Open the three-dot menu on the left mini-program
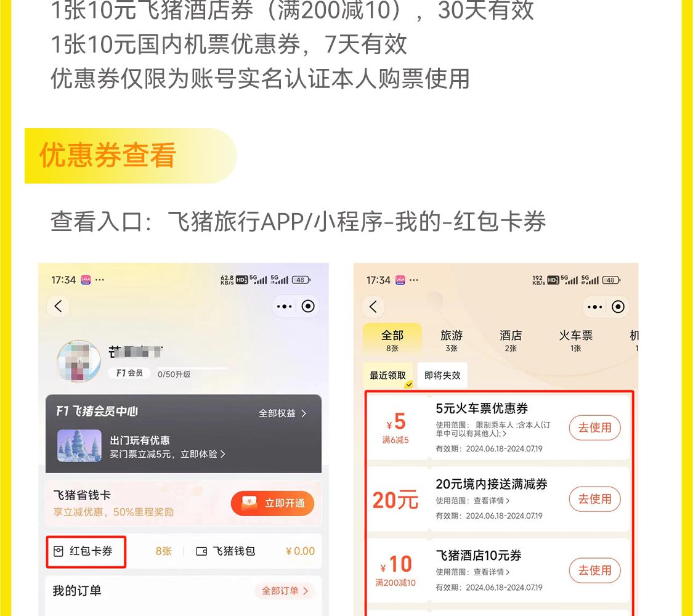The image size is (693, 616). click(x=284, y=306)
